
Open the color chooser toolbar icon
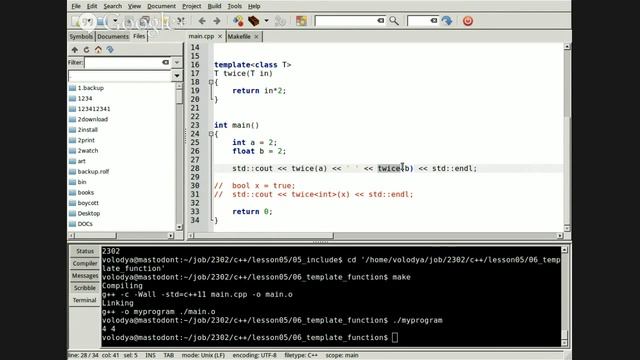coord(302,21)
